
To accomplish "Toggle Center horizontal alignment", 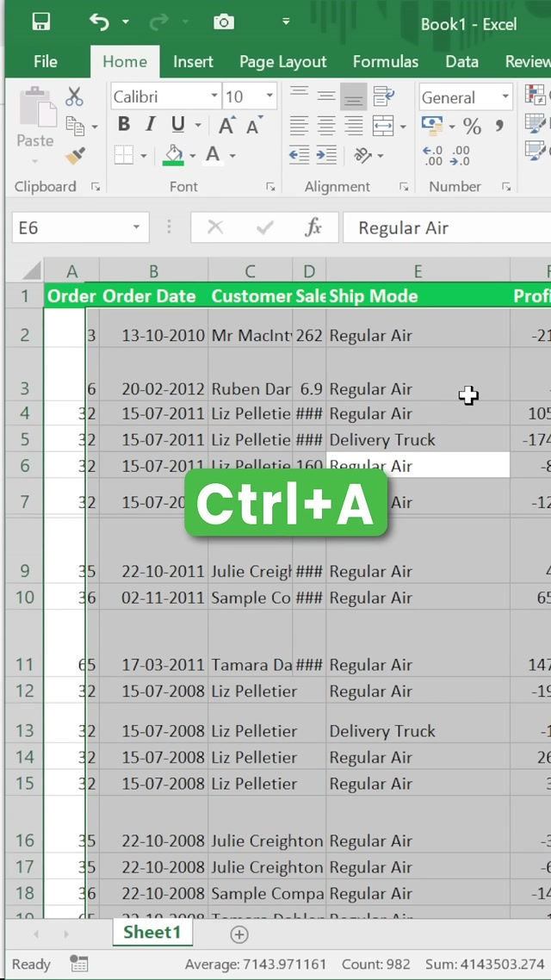I will pyautogui.click(x=326, y=126).
